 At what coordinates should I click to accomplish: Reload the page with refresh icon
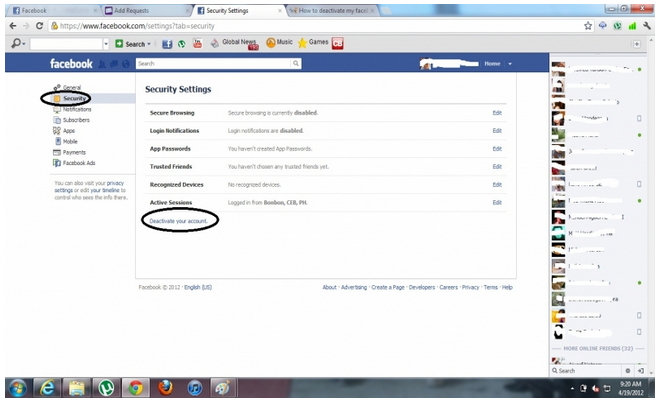(x=39, y=26)
